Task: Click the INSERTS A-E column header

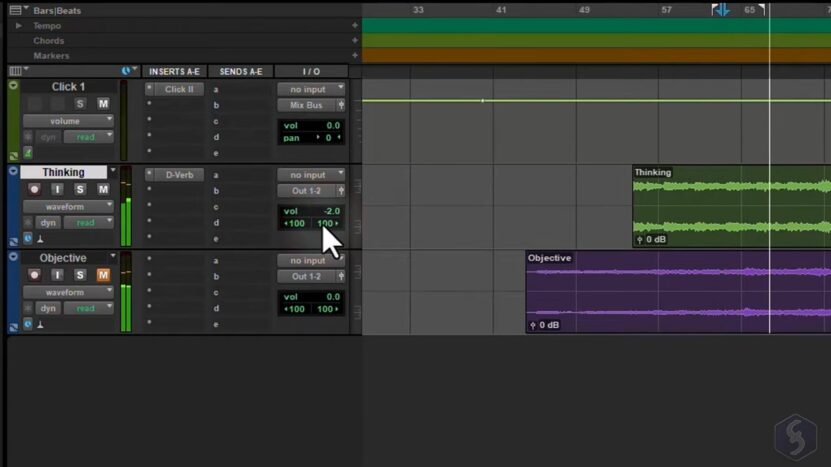Action: (x=174, y=72)
